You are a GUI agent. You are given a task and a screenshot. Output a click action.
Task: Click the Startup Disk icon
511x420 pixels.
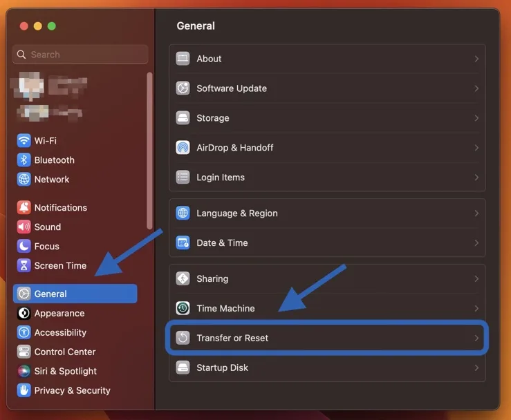tap(183, 367)
